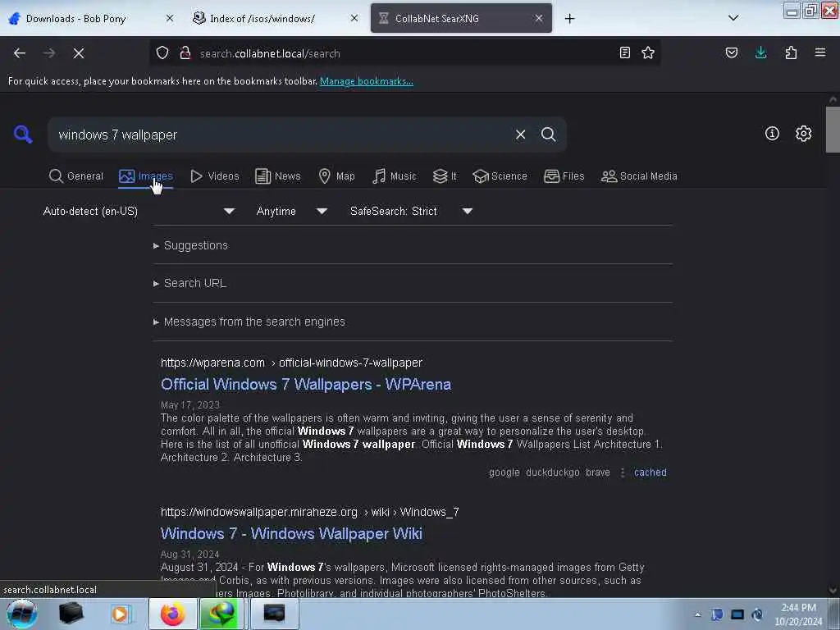Open the green globe taskbar app

[221, 614]
